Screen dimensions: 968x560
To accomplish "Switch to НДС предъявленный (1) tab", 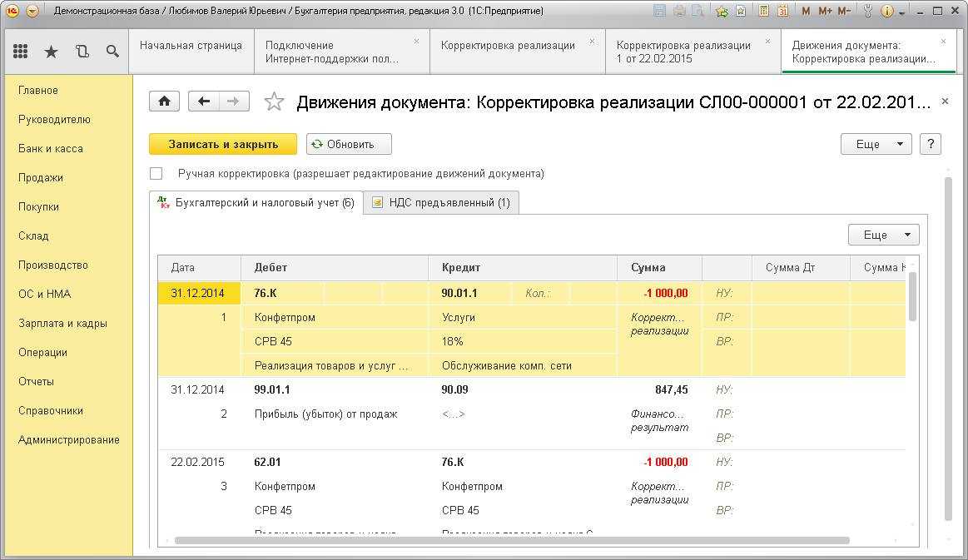I will [442, 202].
